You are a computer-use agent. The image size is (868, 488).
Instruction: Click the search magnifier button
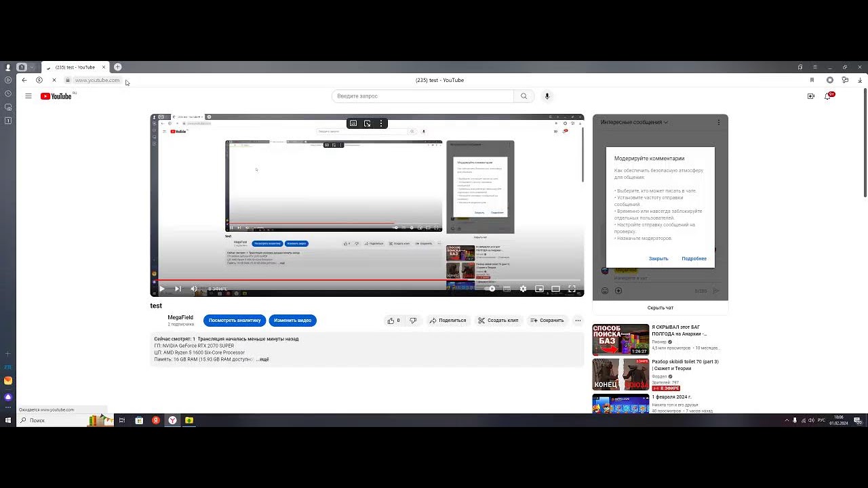tap(524, 96)
